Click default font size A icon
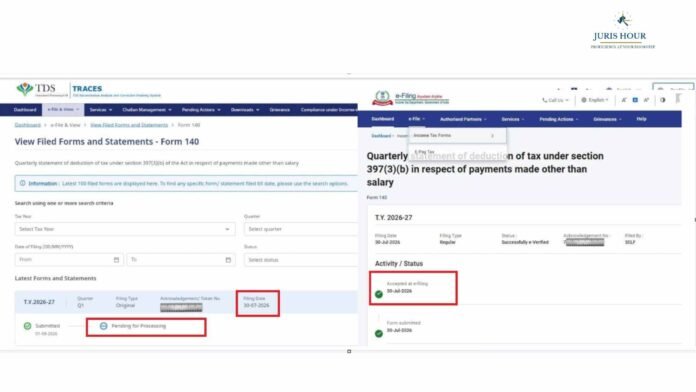Image resolution: width=696 pixels, height=392 pixels. pyautogui.click(x=635, y=100)
